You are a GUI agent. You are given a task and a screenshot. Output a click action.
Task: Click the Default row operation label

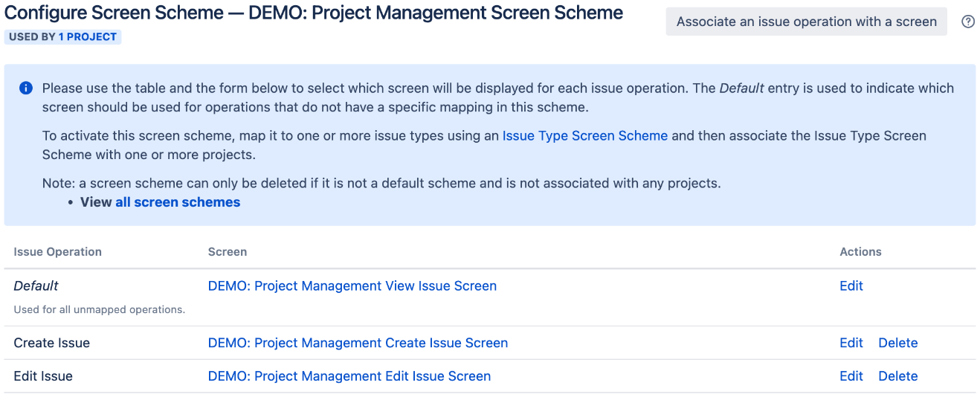[x=36, y=285]
